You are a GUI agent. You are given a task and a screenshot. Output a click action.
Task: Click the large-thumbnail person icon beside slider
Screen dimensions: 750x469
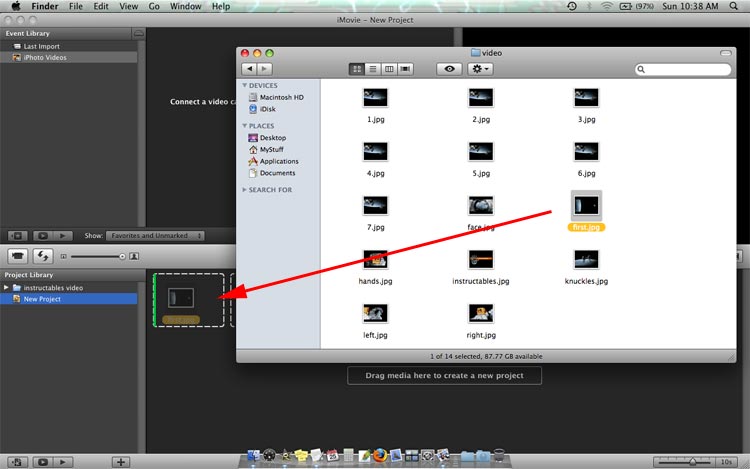click(134, 257)
